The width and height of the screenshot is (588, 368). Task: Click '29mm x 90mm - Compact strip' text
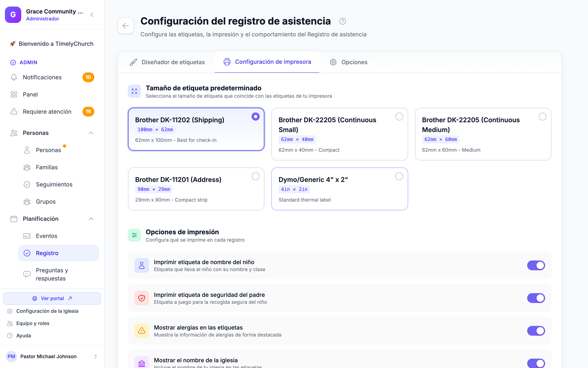click(x=171, y=200)
